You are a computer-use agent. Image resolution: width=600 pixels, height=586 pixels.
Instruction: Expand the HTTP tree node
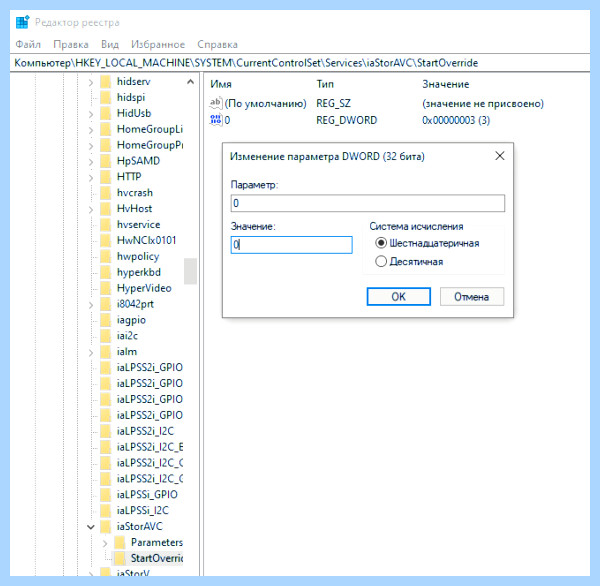pos(91,177)
